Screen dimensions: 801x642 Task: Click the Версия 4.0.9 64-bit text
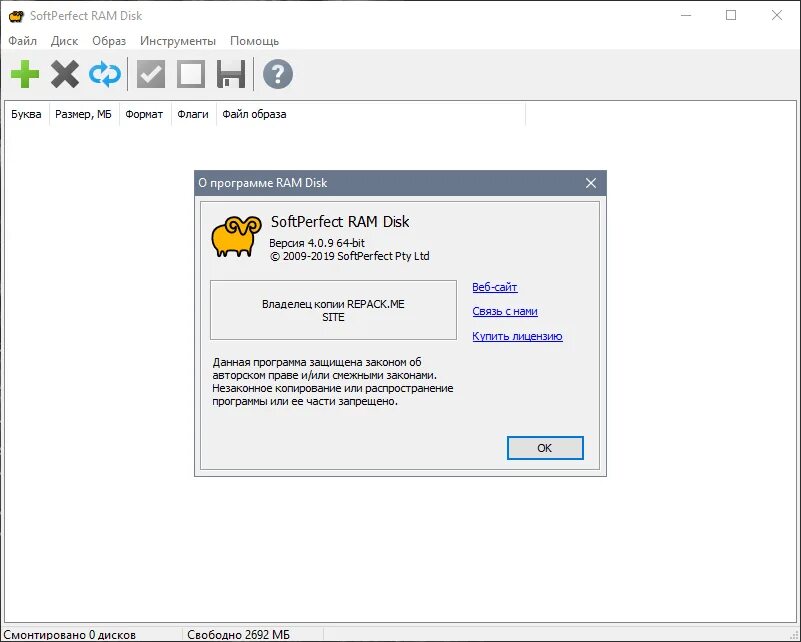tap(317, 243)
